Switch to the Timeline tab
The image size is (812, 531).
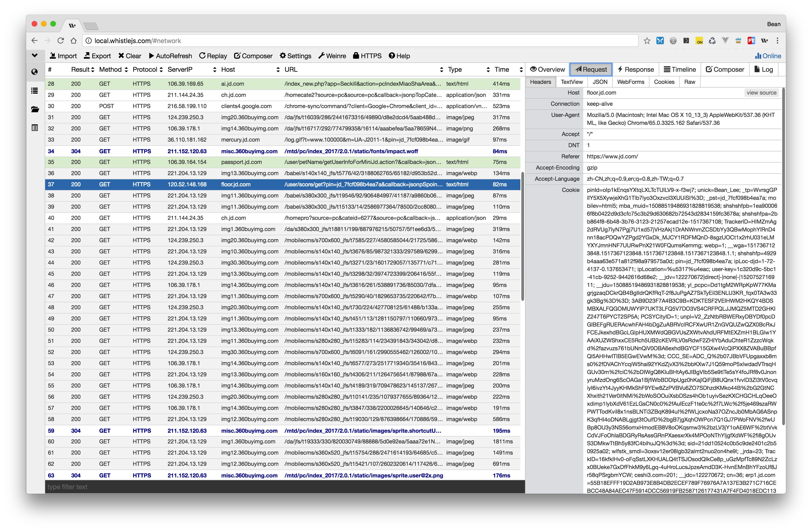coord(680,70)
